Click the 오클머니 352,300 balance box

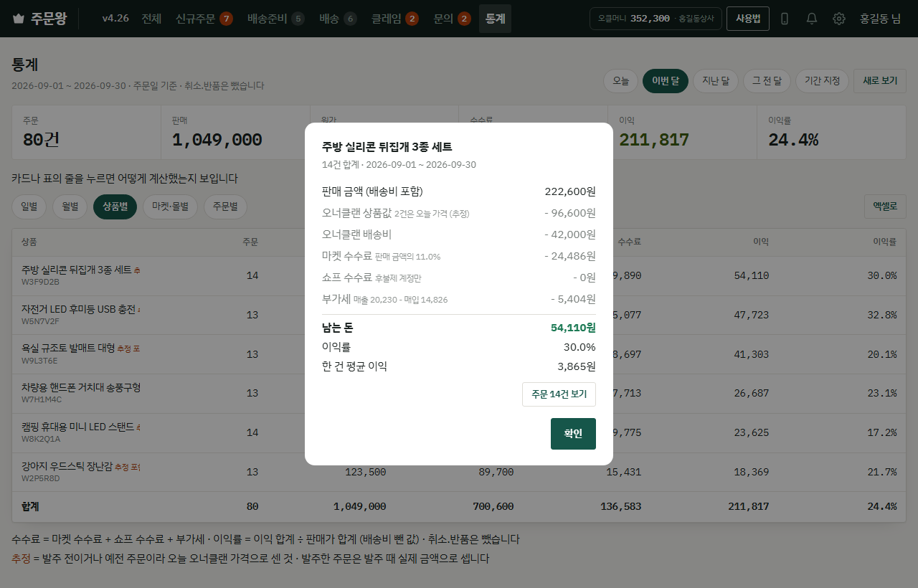coord(656,19)
